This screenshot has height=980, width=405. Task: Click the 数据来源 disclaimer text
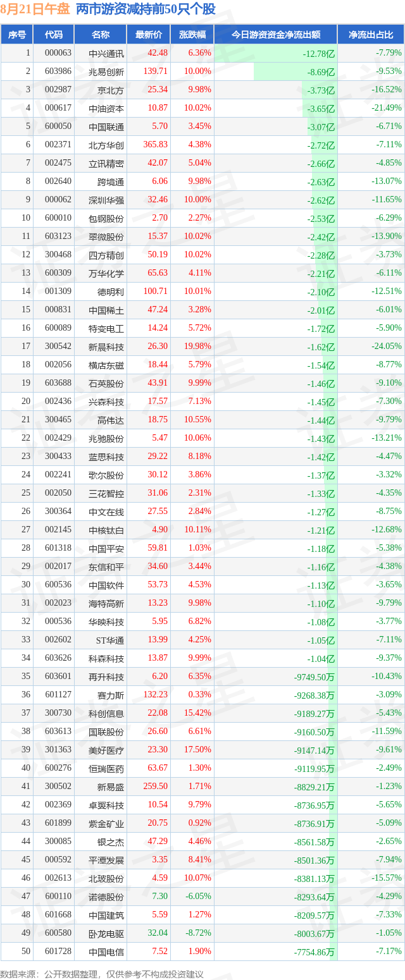[x=103, y=973]
